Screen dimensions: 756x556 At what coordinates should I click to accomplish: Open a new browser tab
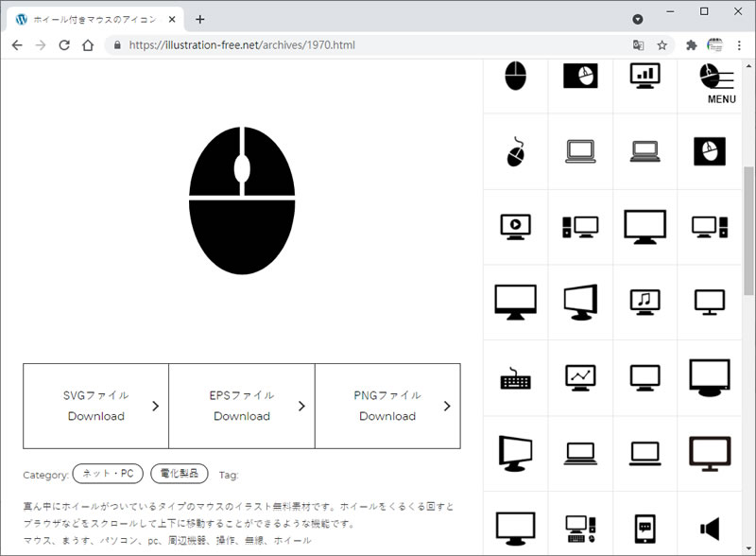[200, 19]
